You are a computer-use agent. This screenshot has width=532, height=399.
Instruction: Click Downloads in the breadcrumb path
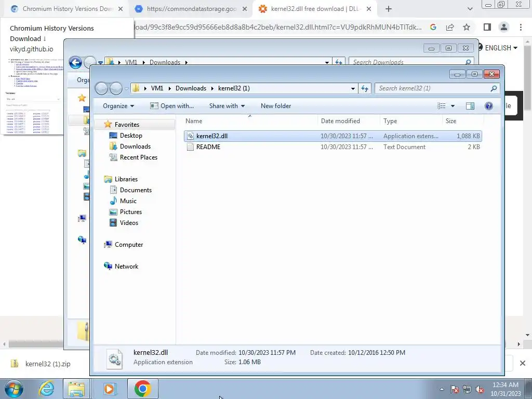(191, 88)
